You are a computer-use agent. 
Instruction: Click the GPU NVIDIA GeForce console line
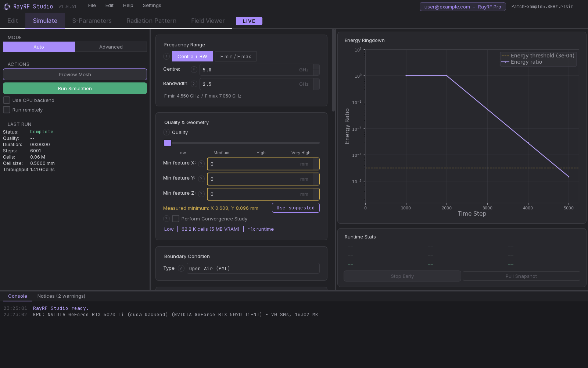coord(175,315)
